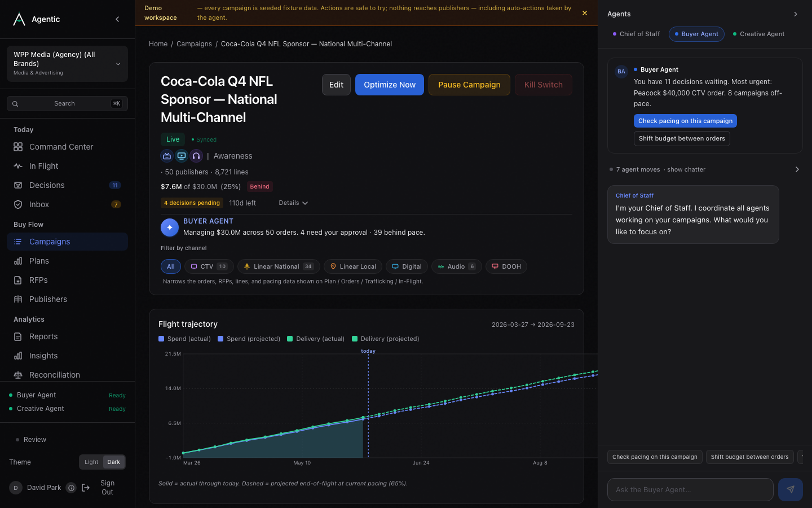The width and height of the screenshot is (812, 508).
Task: Open Insights under Analytics
Action: (67, 356)
